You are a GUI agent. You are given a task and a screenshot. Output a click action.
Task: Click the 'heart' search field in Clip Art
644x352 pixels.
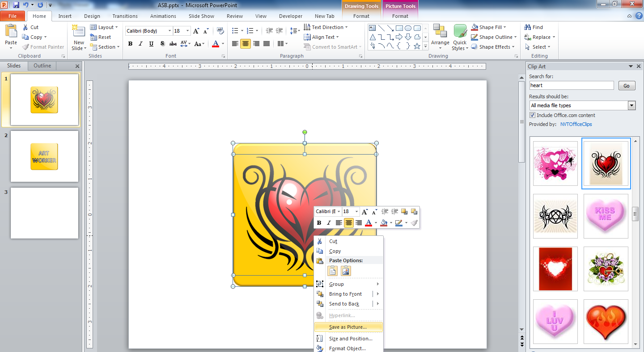pyautogui.click(x=572, y=85)
